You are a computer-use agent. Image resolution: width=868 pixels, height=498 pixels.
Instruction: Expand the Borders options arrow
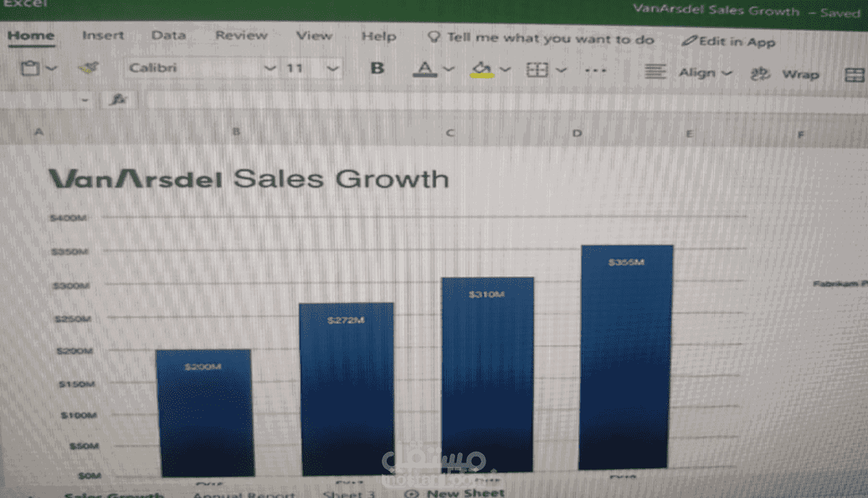[561, 70]
